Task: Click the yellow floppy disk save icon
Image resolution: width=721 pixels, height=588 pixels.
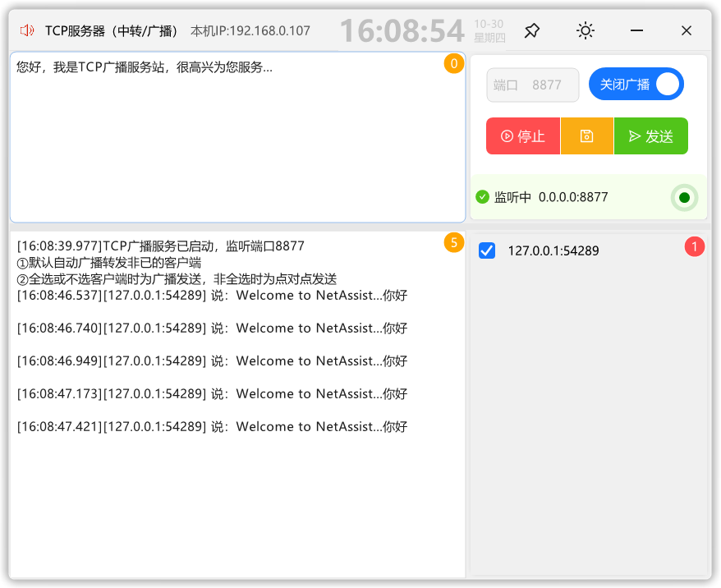Action: point(586,136)
